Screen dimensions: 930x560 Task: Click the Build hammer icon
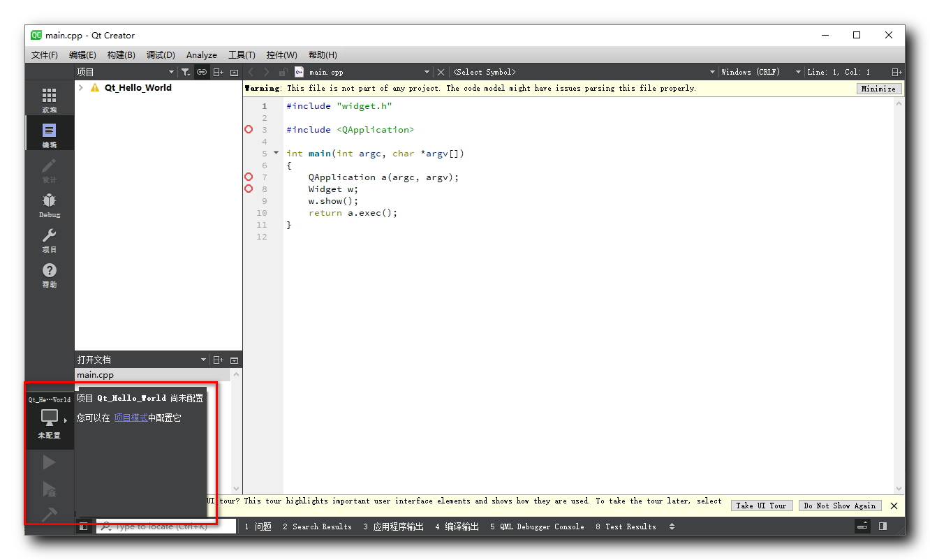[x=49, y=515]
